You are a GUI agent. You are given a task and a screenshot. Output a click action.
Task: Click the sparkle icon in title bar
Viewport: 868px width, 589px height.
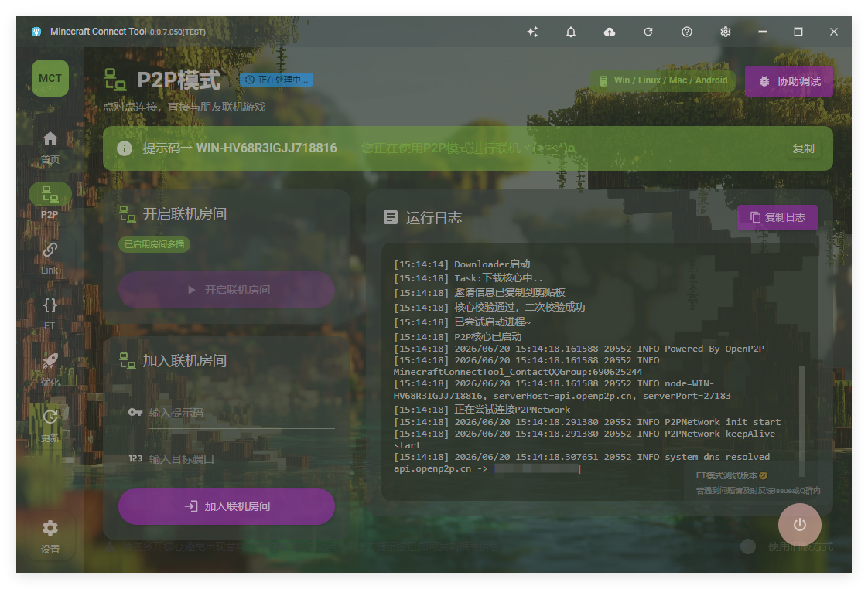[x=532, y=32]
